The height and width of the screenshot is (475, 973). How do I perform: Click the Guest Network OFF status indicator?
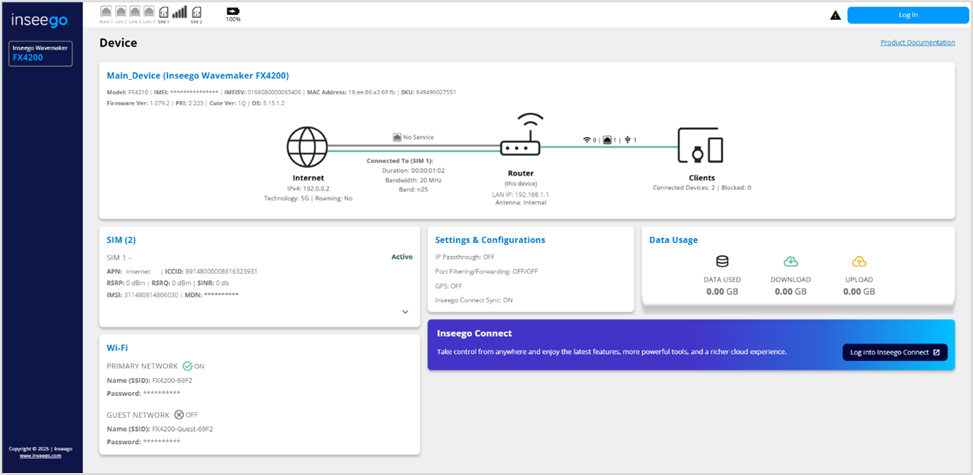[184, 414]
